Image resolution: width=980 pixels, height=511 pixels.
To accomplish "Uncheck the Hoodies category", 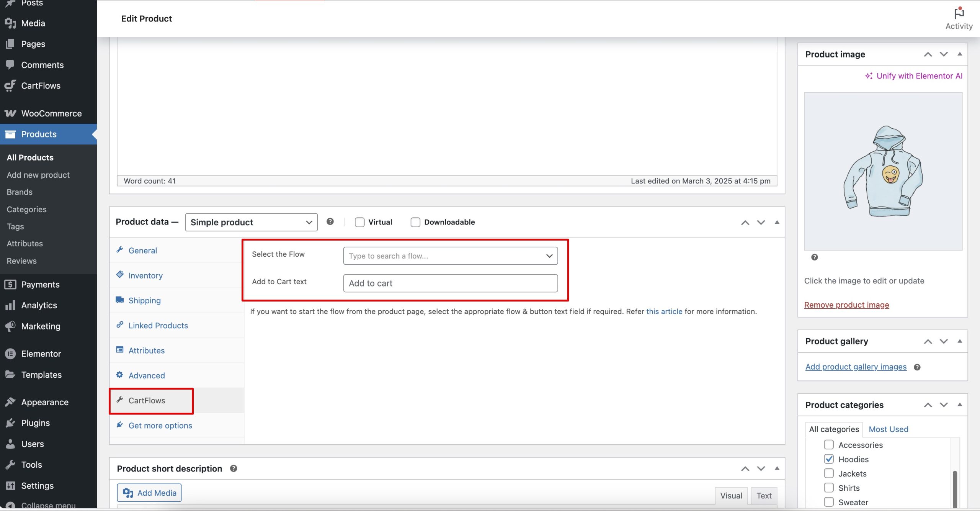I will (x=829, y=459).
